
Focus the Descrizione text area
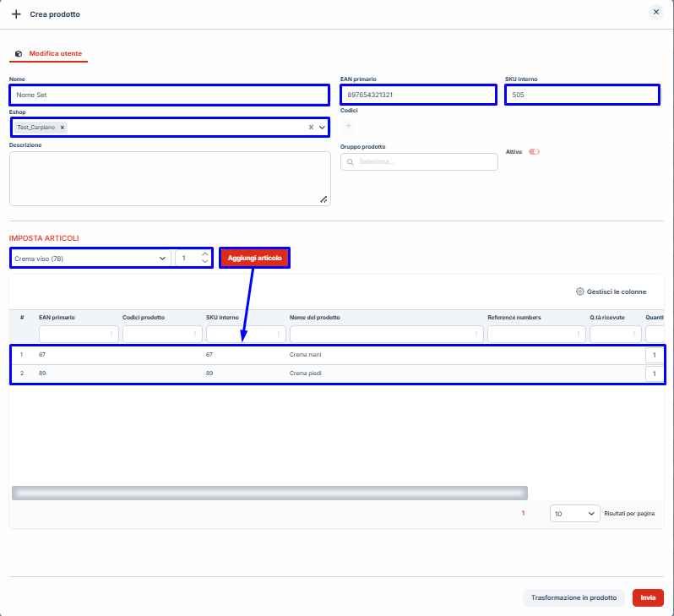coord(169,177)
